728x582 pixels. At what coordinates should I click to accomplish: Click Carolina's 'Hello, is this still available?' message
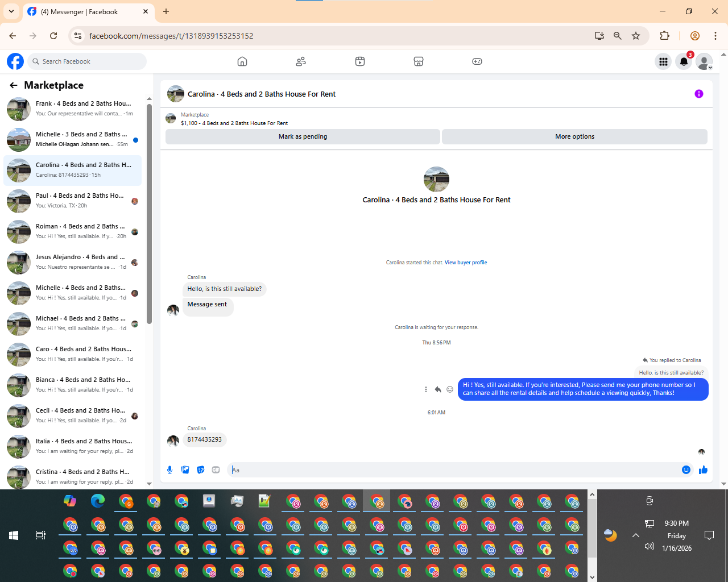click(225, 289)
